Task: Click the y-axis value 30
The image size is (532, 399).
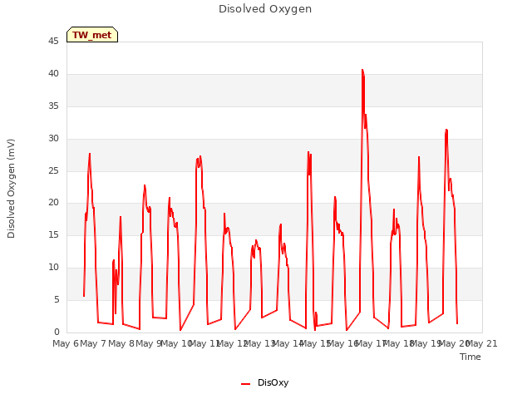Action: [53, 139]
